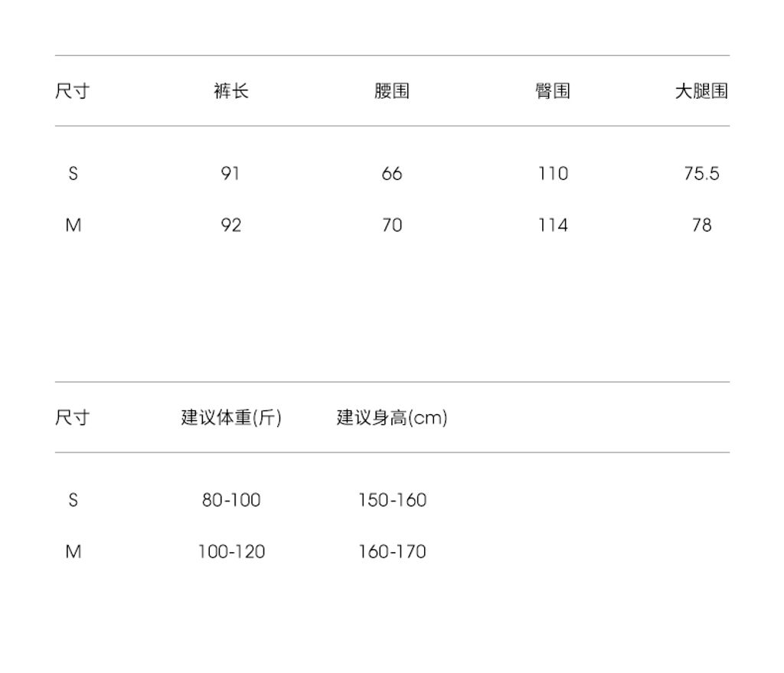Click the 臀围 value 110

click(x=553, y=174)
